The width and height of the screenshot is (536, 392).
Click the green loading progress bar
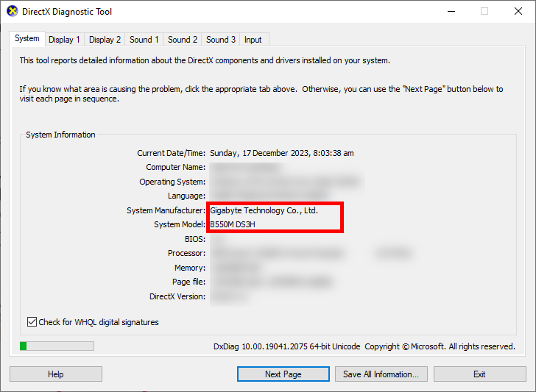click(x=57, y=346)
